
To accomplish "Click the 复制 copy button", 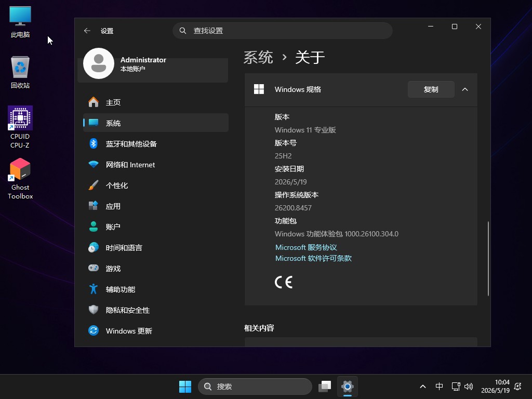I will (x=431, y=89).
